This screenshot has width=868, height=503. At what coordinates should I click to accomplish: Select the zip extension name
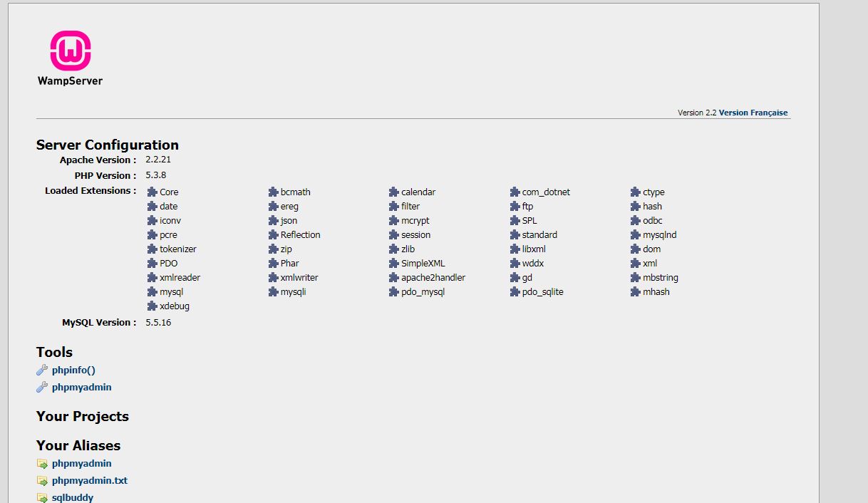[x=286, y=249]
